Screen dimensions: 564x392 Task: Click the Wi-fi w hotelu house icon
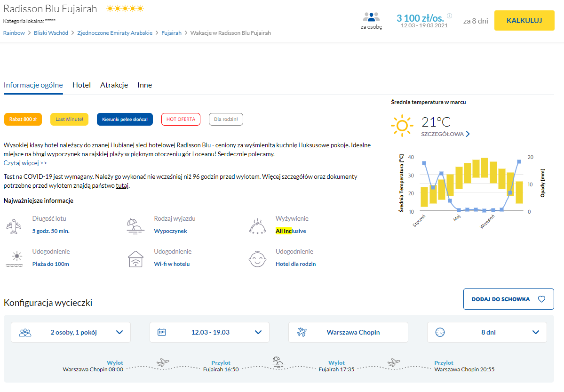point(135,259)
